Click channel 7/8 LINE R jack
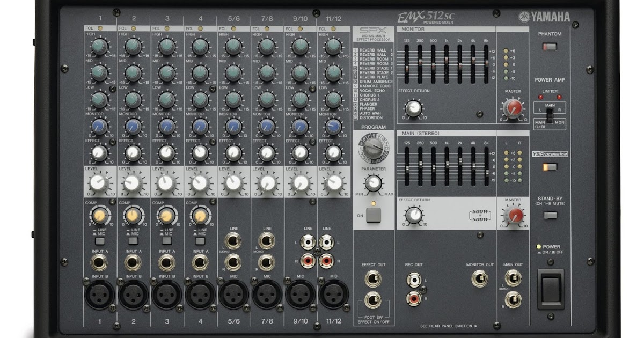Image resolution: width=644 pixels, height=338 pixels. pos(267,262)
